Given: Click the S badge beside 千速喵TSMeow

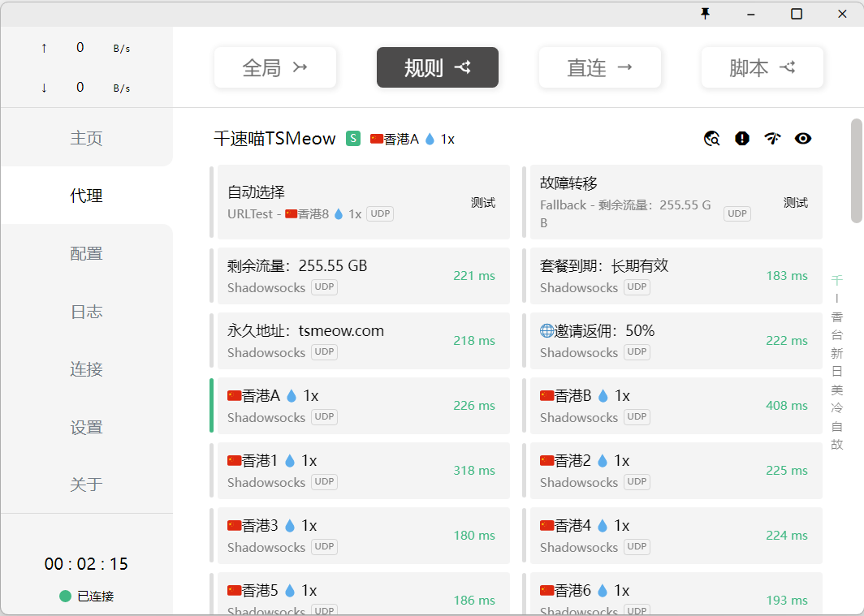Looking at the screenshot, I should click(x=353, y=138).
